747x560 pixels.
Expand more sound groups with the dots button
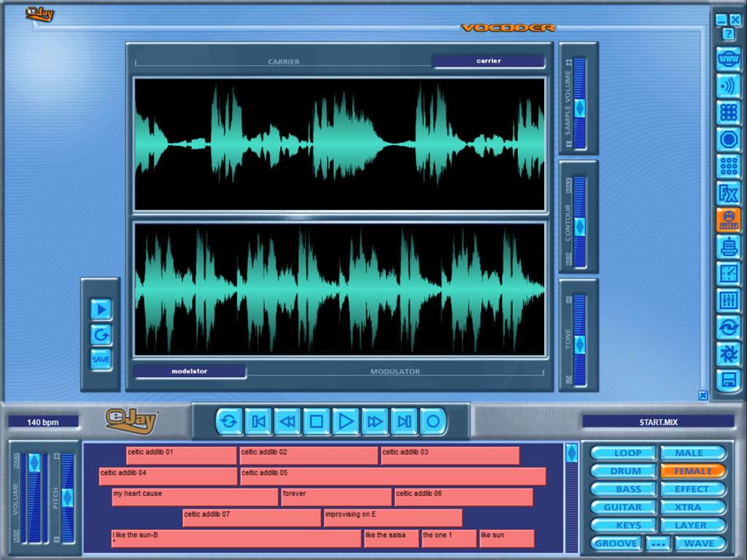pos(658,543)
